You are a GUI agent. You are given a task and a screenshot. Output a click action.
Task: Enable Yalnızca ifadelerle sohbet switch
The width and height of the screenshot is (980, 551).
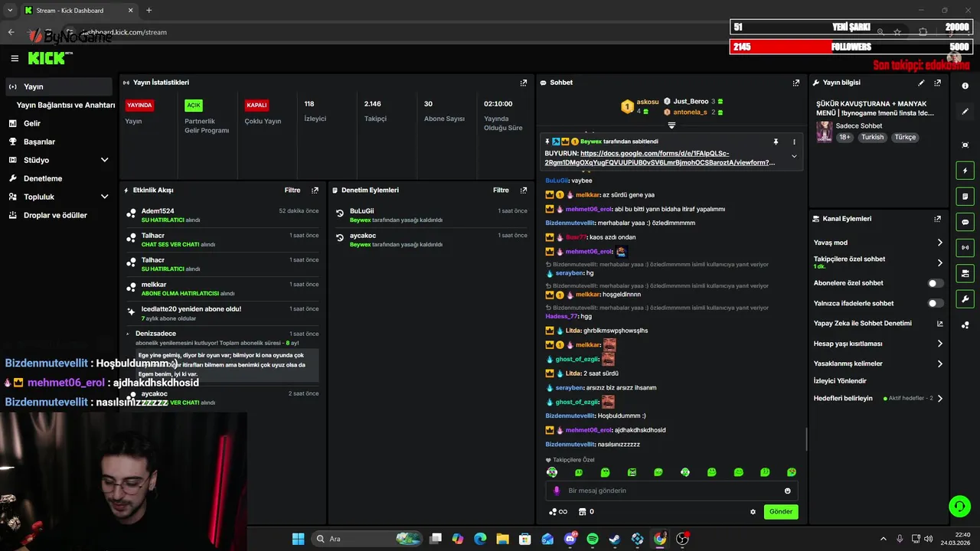934,303
